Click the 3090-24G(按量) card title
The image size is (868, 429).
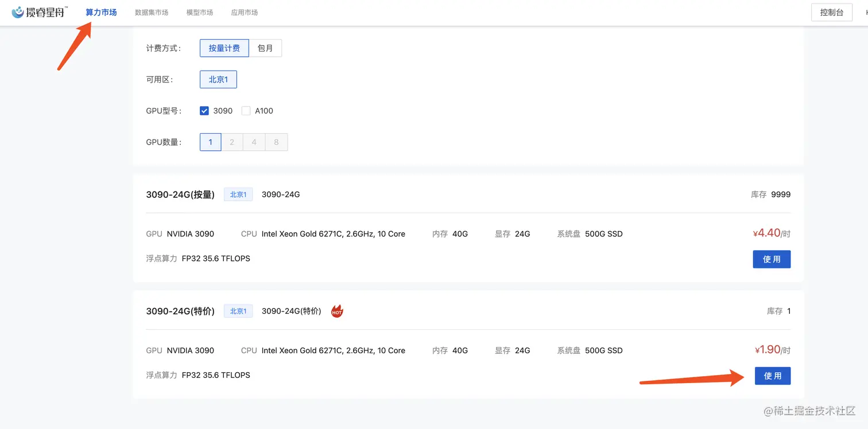pyautogui.click(x=180, y=194)
